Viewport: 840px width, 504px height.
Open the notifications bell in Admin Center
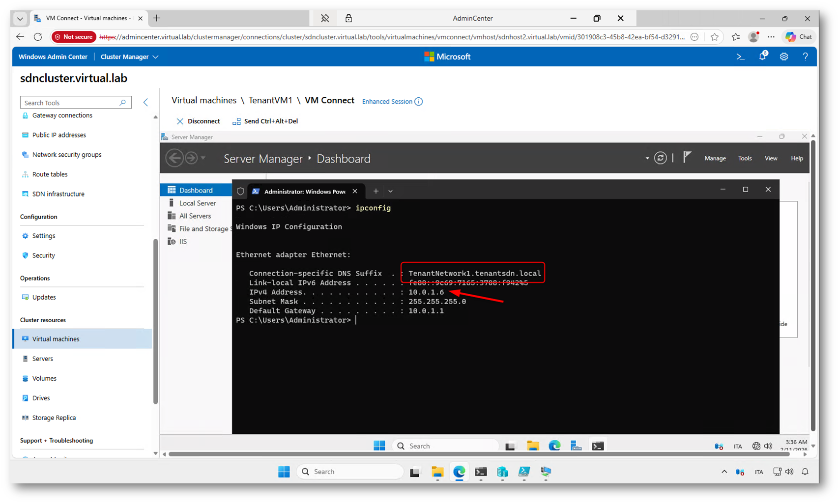(762, 56)
